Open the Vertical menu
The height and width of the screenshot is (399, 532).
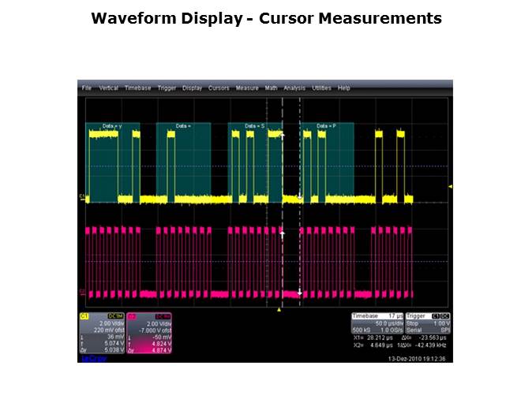pyautogui.click(x=108, y=88)
